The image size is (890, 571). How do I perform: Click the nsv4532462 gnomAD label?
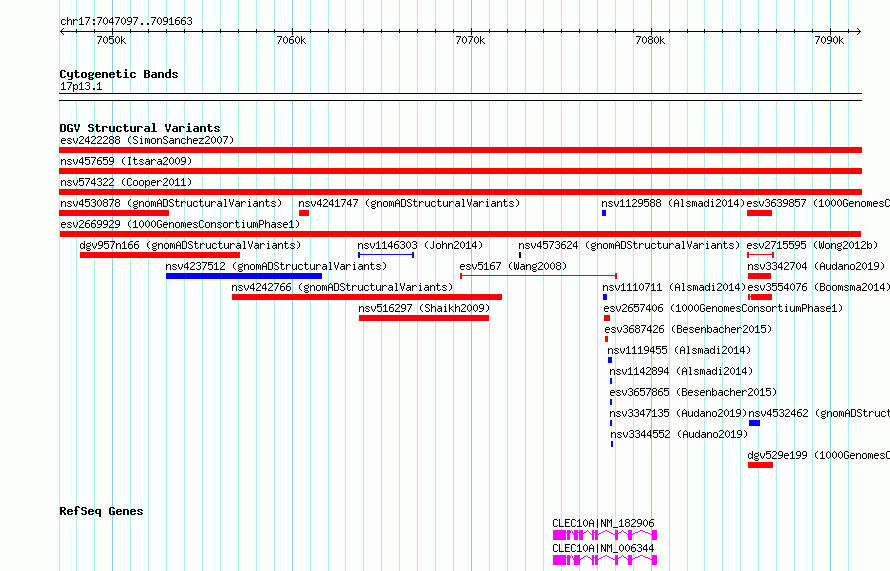click(x=819, y=413)
